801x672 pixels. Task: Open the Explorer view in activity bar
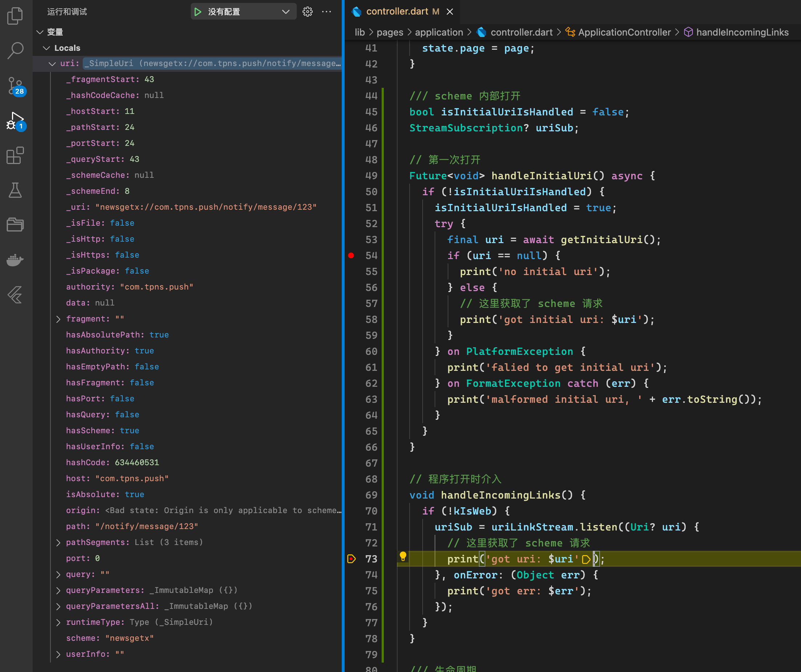coord(15,16)
